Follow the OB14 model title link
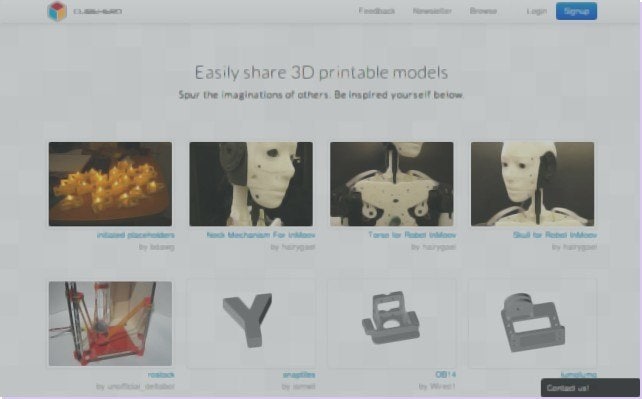 (x=445, y=374)
